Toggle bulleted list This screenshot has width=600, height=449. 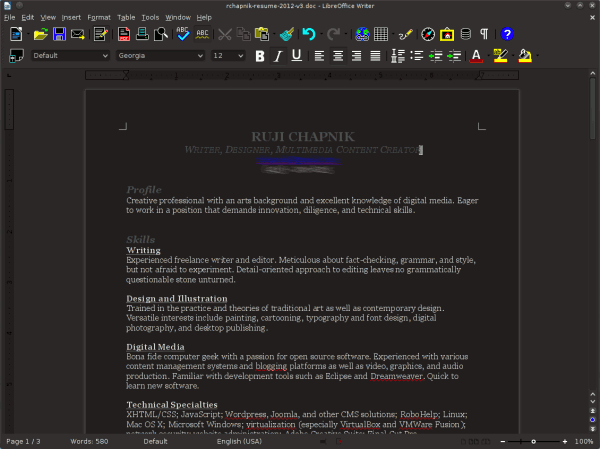pyautogui.click(x=417, y=56)
